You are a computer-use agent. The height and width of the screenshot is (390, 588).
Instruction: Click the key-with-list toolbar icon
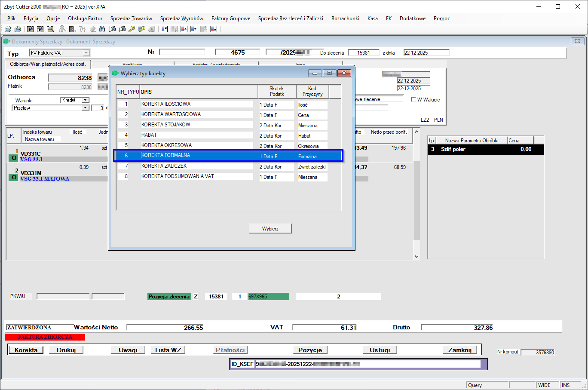click(x=142, y=29)
